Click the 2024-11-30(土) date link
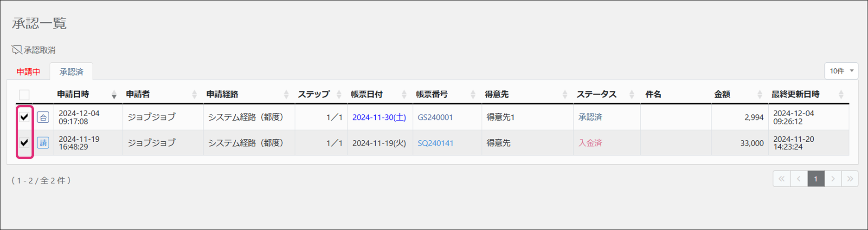The height and width of the screenshot is (230, 868). click(x=379, y=118)
